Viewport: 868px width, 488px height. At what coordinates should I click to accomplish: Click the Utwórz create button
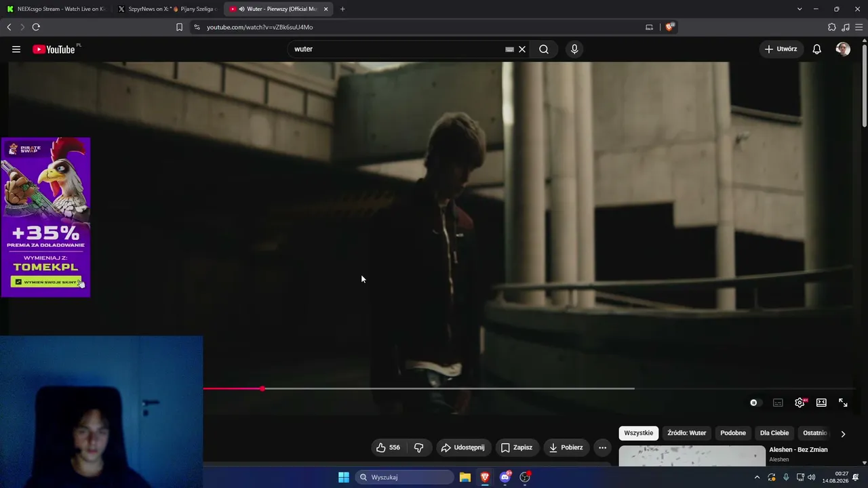tap(781, 49)
